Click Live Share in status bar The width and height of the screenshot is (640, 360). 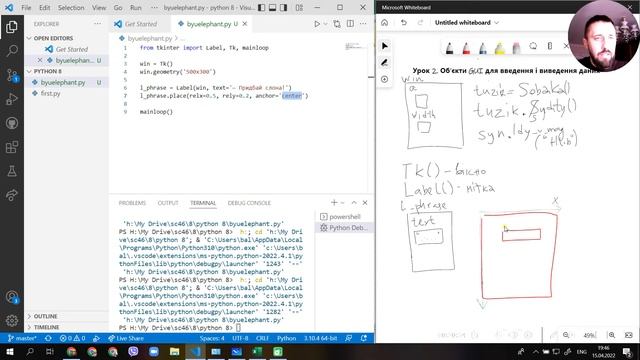(x=126, y=338)
